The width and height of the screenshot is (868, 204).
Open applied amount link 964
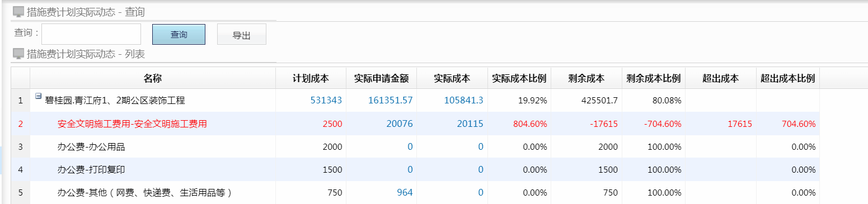405,192
